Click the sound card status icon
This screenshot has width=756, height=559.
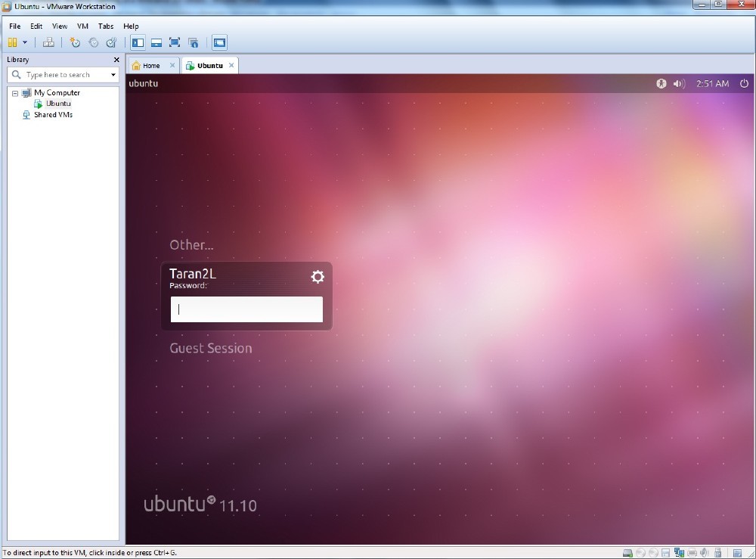(x=705, y=553)
